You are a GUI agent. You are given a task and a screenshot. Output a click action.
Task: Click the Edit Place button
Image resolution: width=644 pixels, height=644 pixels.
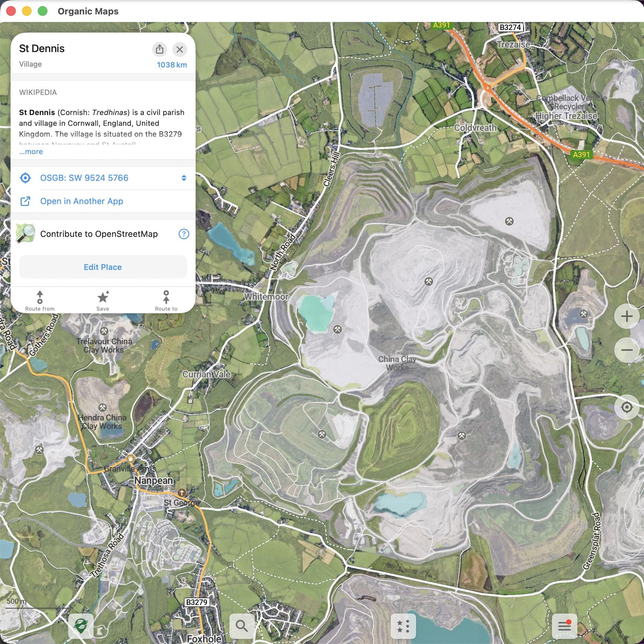click(103, 267)
